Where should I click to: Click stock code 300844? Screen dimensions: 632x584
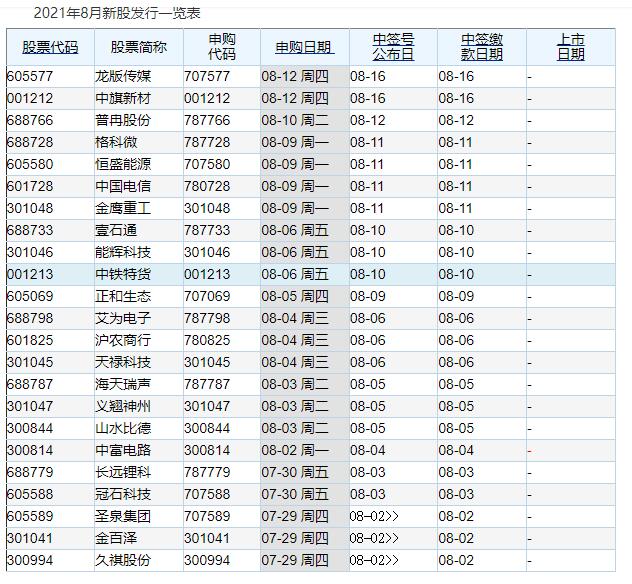click(30, 428)
